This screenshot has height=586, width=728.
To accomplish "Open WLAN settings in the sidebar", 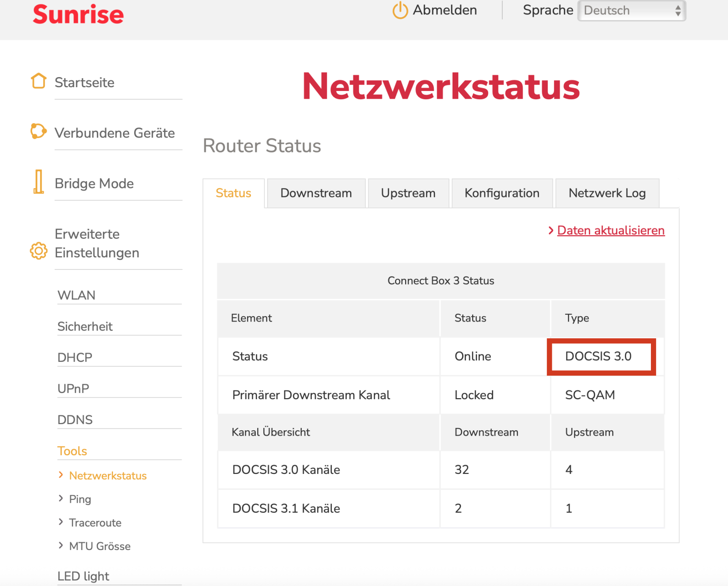I will point(77,295).
